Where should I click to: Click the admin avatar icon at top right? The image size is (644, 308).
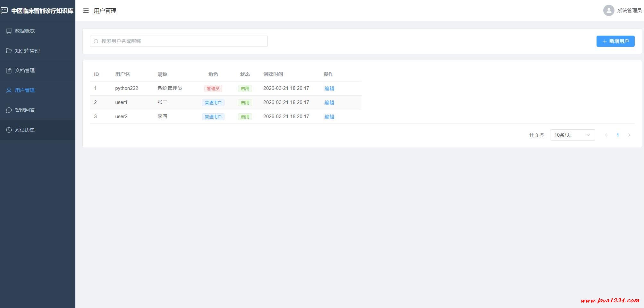(608, 11)
